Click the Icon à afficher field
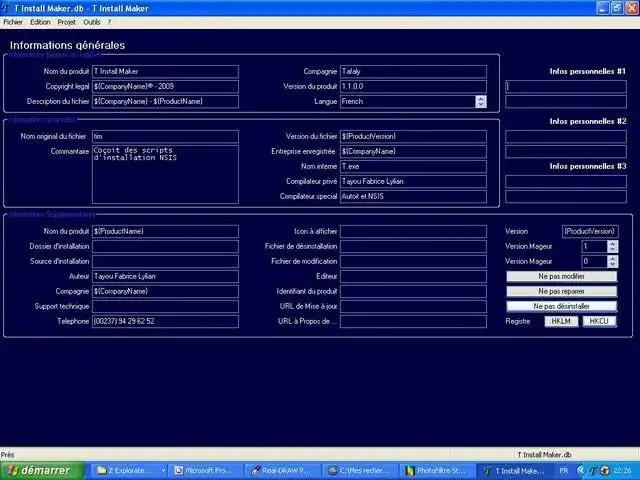This screenshot has height=480, width=640. 413,231
